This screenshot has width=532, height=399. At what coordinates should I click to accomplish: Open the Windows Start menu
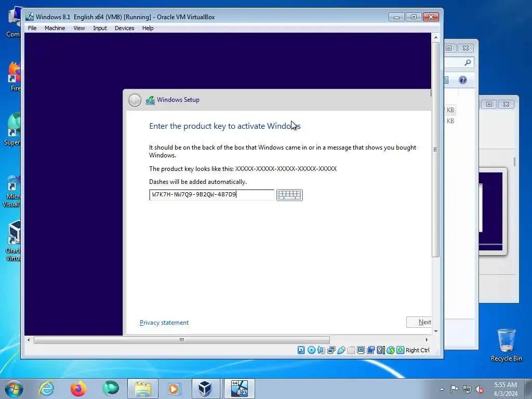pyautogui.click(x=14, y=389)
